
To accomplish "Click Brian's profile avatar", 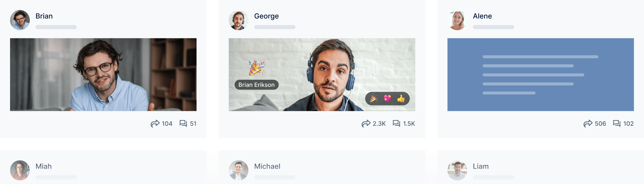I will tap(20, 20).
